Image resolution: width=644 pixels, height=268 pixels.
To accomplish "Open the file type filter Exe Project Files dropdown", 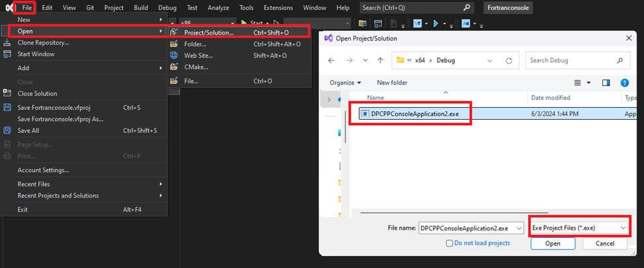I will pos(579,228).
